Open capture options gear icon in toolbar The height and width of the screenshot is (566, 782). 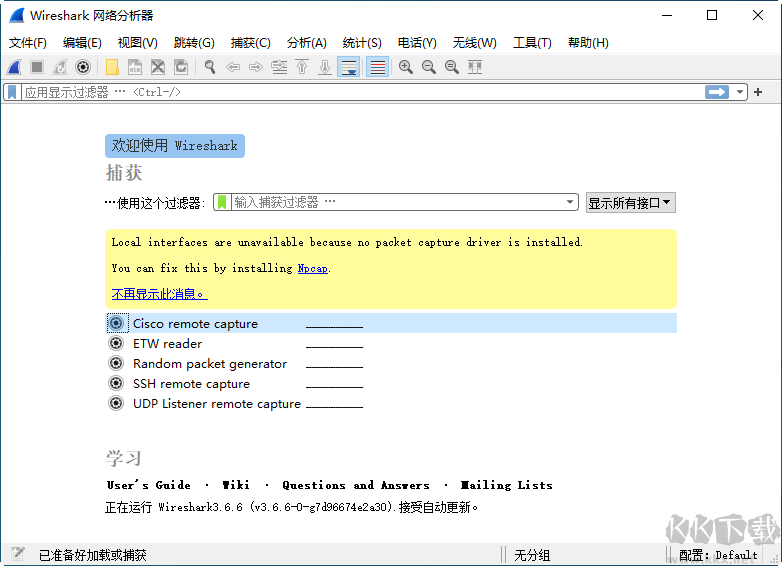point(83,67)
